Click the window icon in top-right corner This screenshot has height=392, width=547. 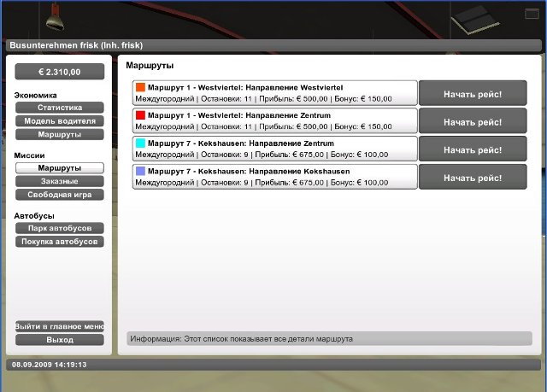point(532,14)
